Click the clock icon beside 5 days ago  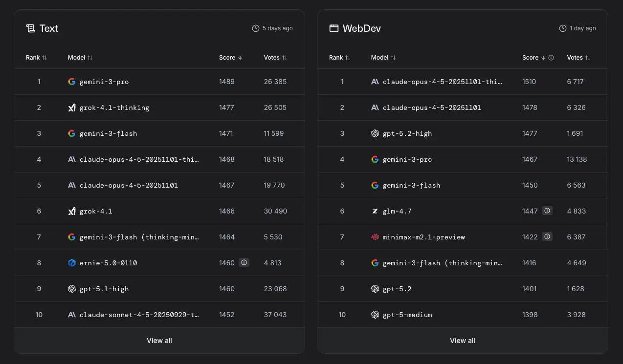pyautogui.click(x=256, y=28)
